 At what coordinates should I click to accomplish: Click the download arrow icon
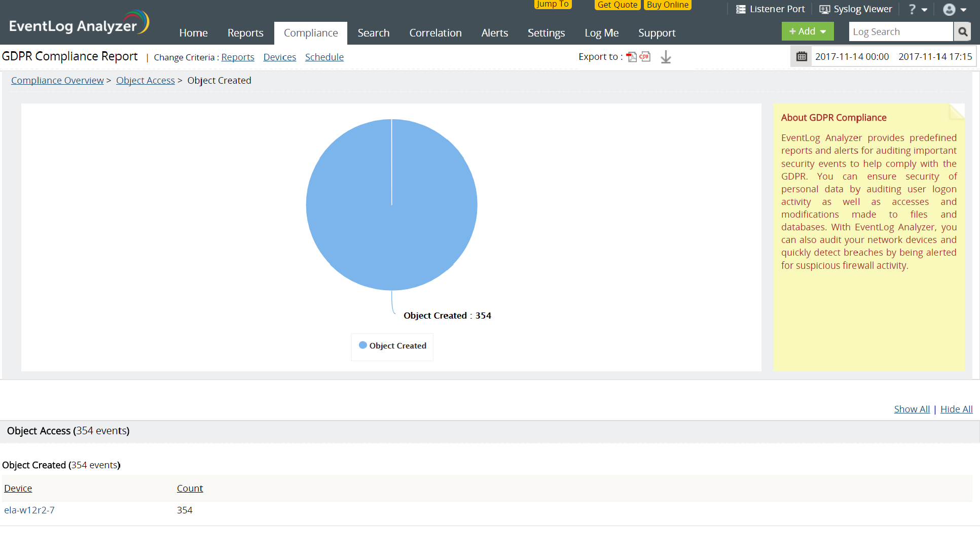pyautogui.click(x=666, y=57)
